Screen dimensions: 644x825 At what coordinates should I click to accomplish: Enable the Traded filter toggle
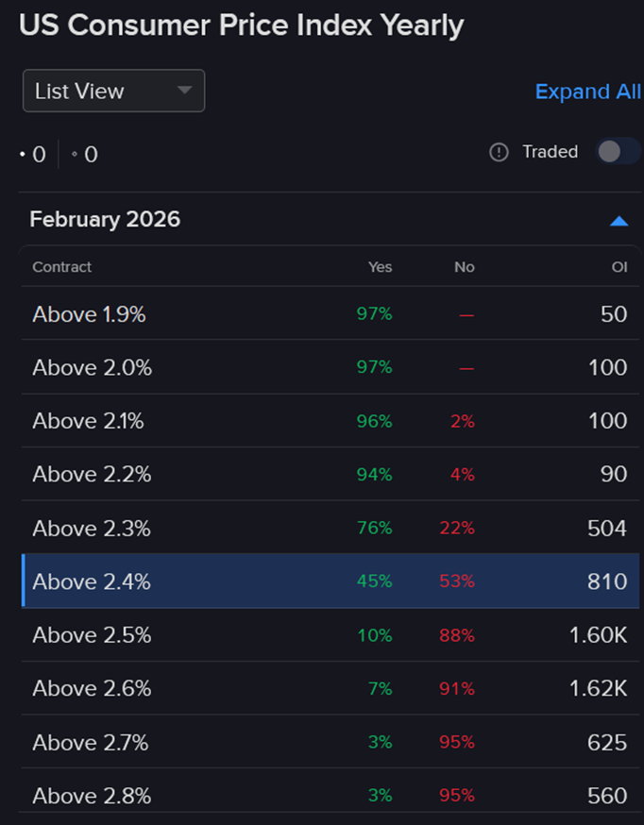[x=618, y=151]
